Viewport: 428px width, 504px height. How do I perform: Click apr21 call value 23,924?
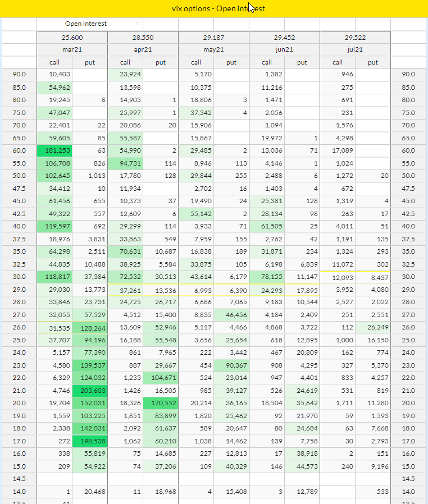(x=125, y=74)
